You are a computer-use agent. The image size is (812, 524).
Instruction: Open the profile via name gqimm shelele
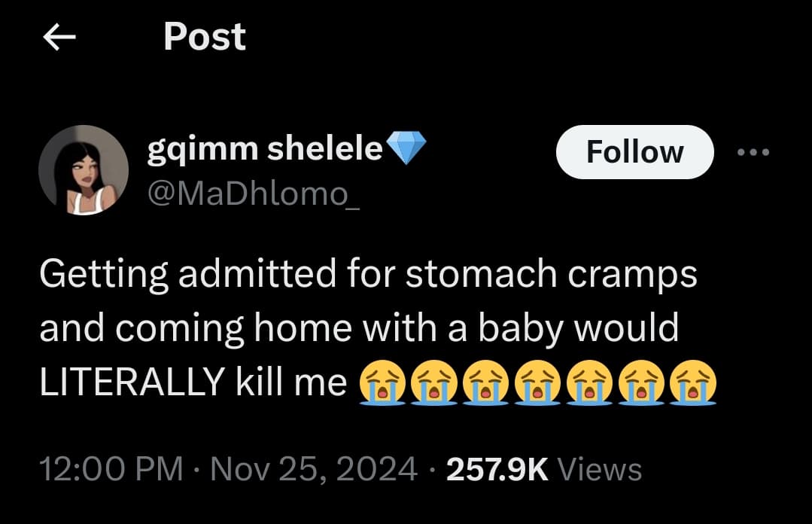(x=265, y=150)
